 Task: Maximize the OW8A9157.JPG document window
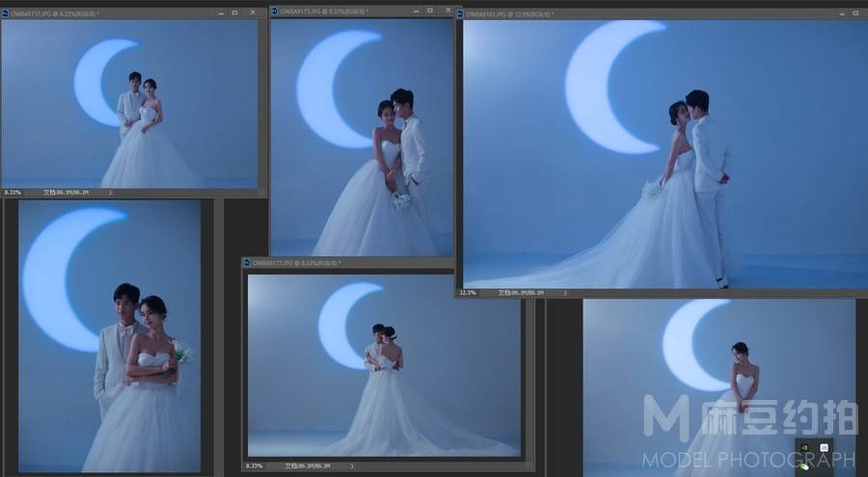click(234, 13)
